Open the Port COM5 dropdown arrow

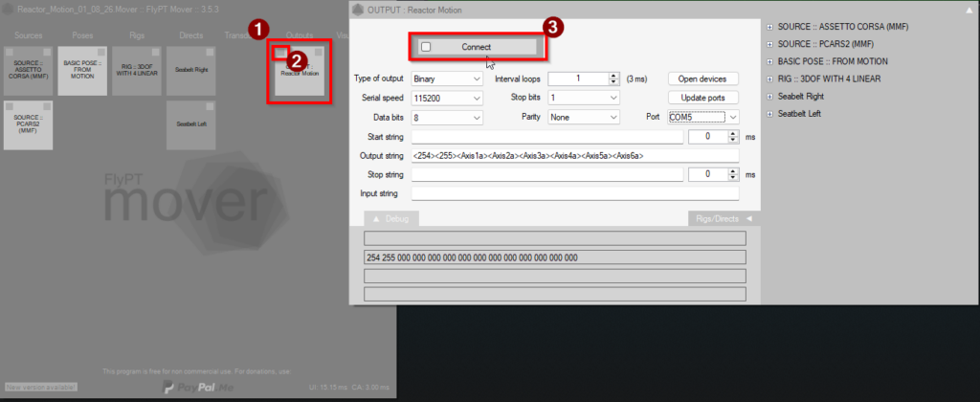click(733, 118)
